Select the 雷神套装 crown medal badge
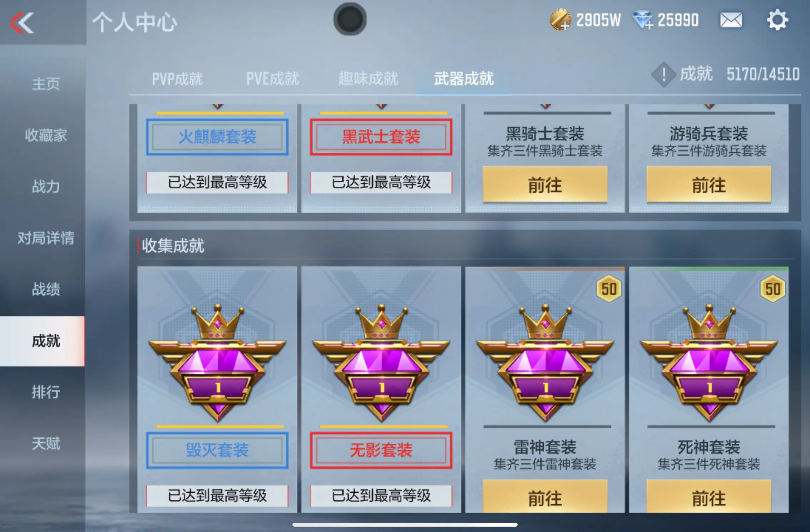 click(545, 363)
